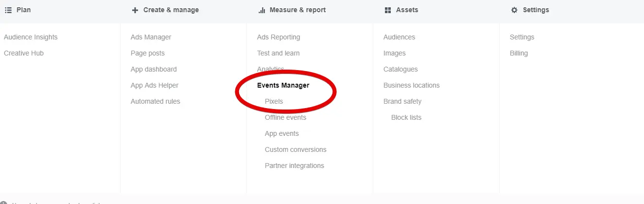Viewport: 644px width, 204px height.
Task: Choose Pixels under Events Manager
Action: click(x=274, y=101)
